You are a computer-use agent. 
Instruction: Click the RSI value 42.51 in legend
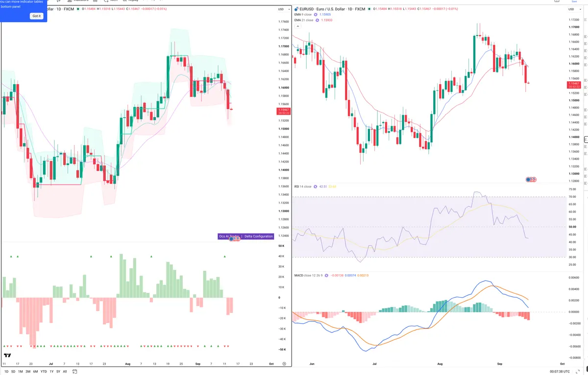point(323,187)
